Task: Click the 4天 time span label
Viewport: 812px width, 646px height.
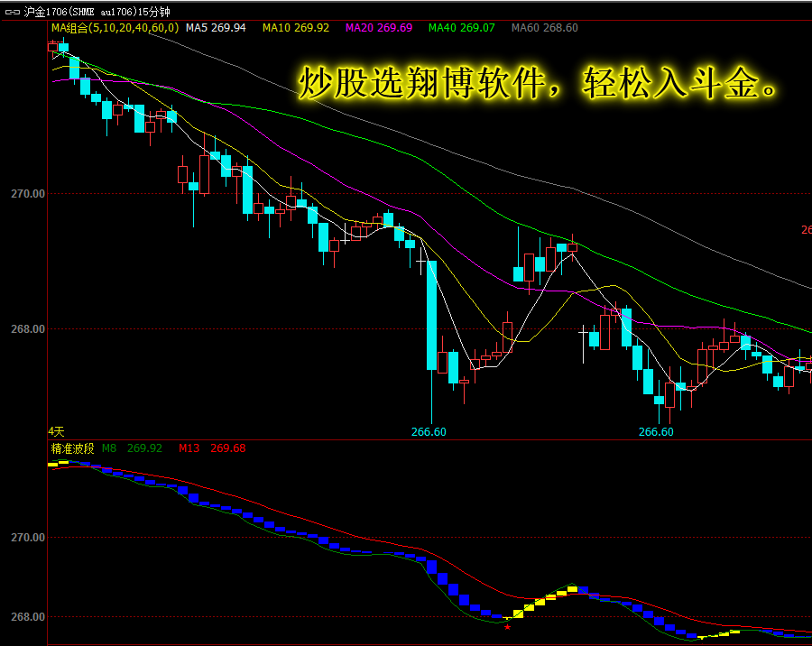Action: tap(57, 431)
